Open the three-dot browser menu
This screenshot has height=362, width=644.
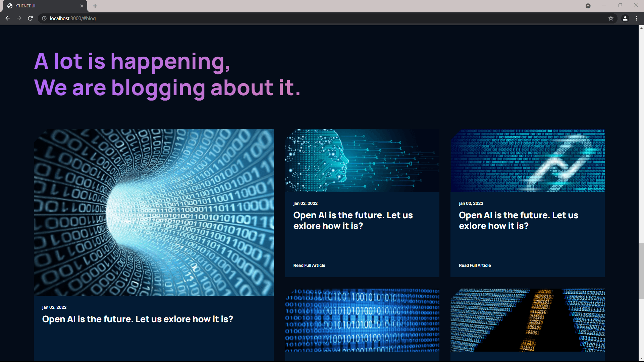pyautogui.click(x=636, y=18)
